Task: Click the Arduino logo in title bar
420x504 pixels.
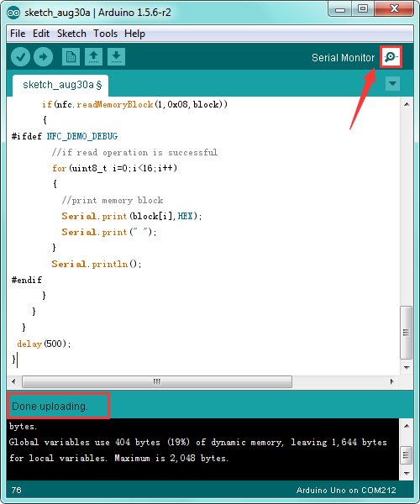Action: [x=13, y=13]
